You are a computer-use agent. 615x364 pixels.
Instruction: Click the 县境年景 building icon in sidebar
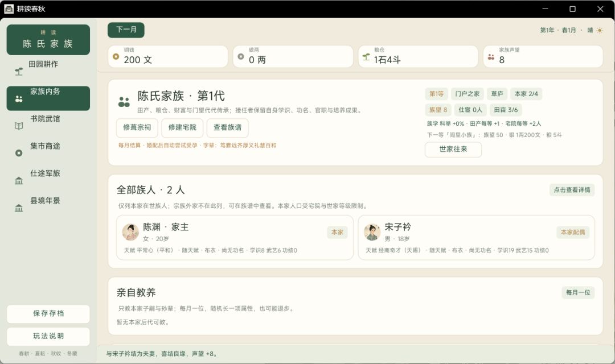(x=19, y=208)
